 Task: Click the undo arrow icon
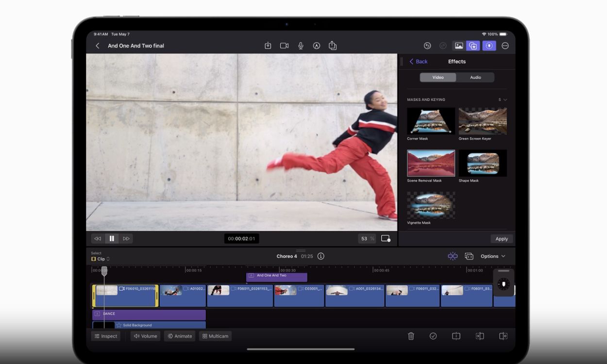click(x=427, y=46)
